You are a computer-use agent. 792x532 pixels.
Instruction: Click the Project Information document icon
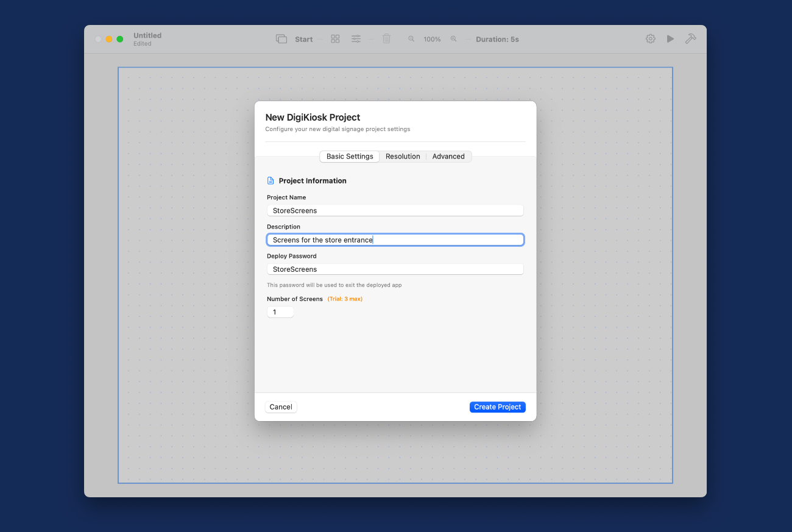(270, 181)
